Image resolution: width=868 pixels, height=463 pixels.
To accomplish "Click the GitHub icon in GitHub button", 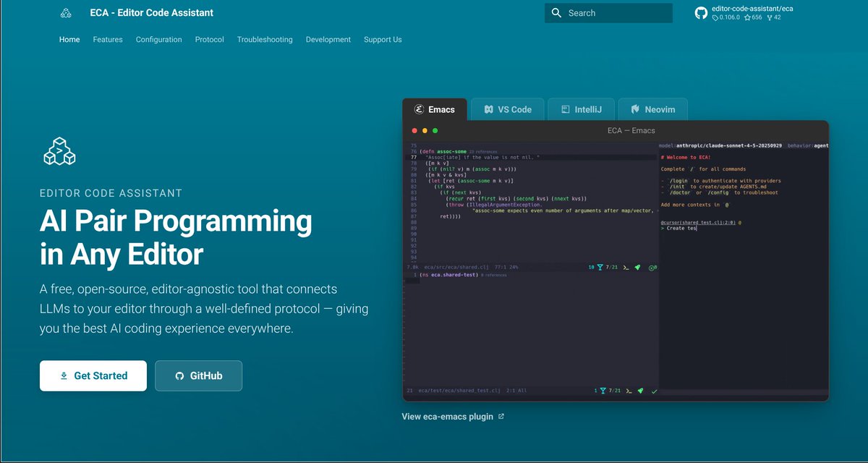I will point(179,375).
